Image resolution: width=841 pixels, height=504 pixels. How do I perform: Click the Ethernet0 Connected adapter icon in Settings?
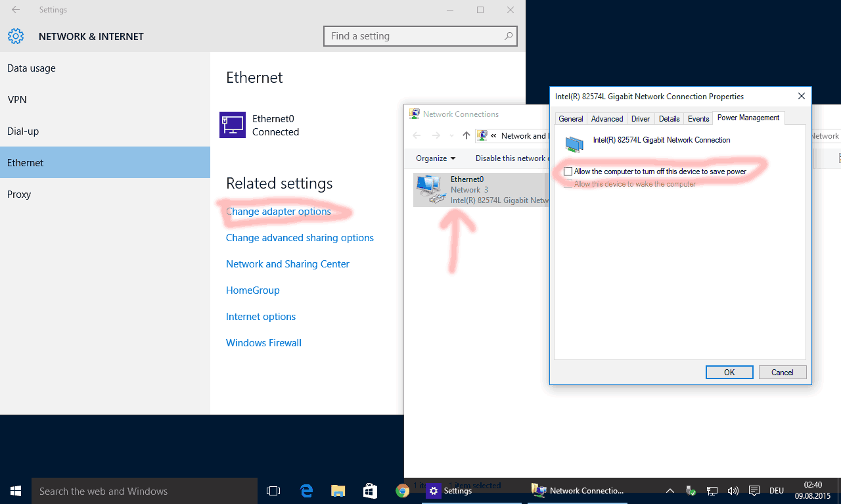(233, 125)
